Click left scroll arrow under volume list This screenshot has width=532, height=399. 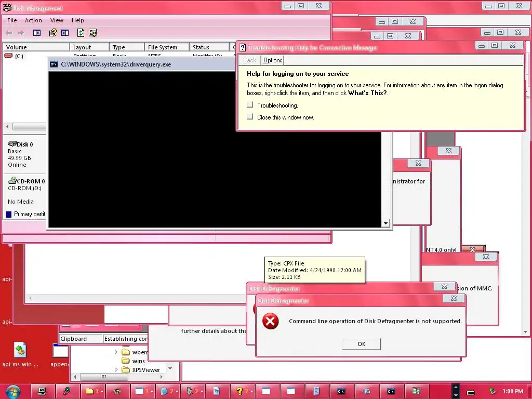tap(7, 127)
